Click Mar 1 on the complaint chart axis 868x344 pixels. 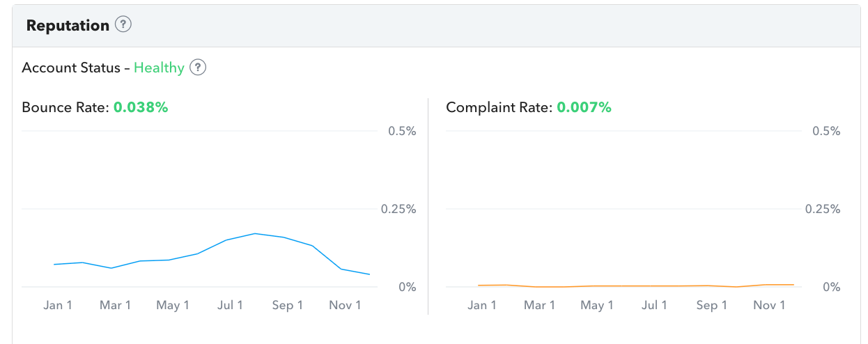coord(539,305)
